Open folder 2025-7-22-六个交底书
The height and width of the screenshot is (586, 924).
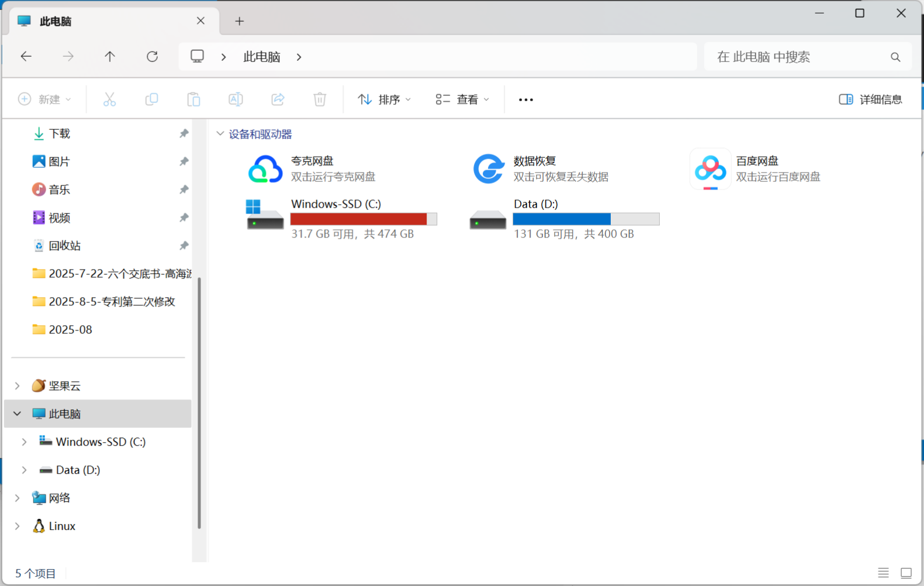112,274
